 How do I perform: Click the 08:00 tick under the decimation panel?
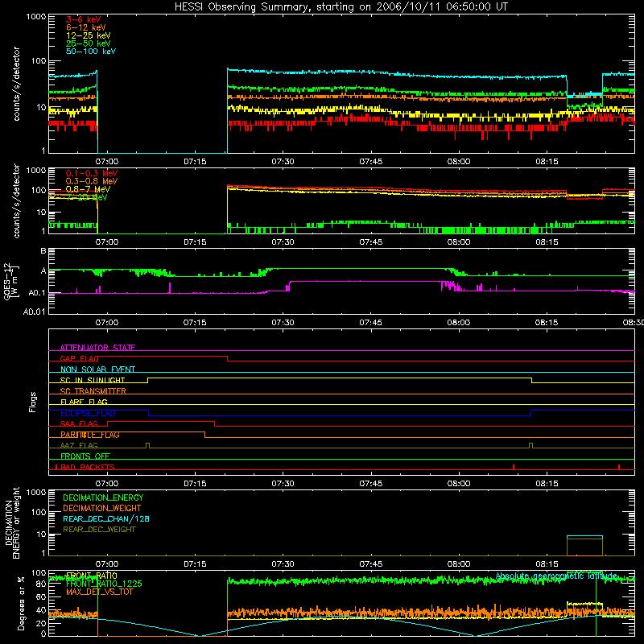coord(458,564)
